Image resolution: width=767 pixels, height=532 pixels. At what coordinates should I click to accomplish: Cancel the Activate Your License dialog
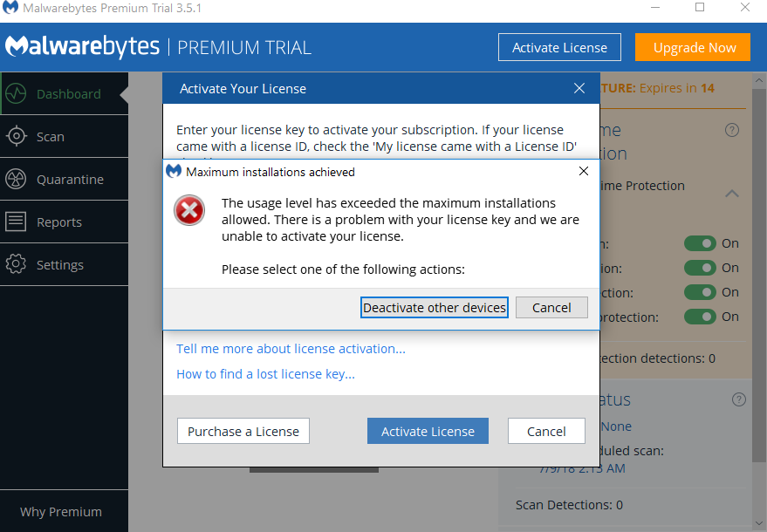(x=546, y=431)
